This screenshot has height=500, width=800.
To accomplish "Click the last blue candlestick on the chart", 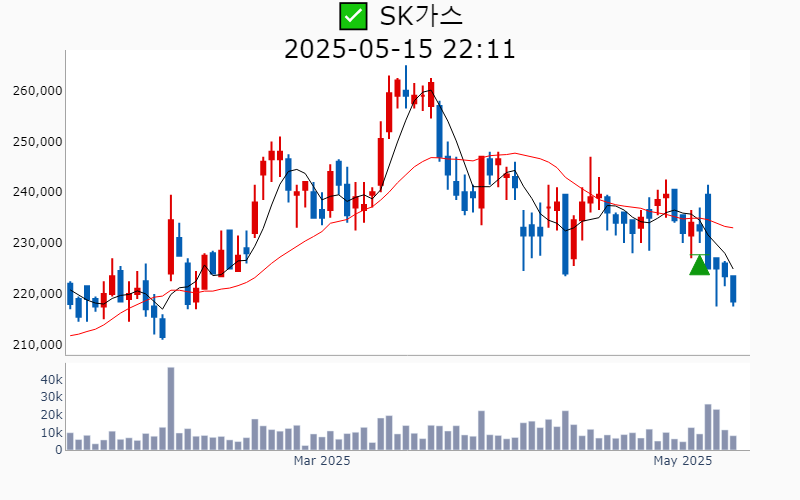I will pyautogui.click(x=733, y=290).
